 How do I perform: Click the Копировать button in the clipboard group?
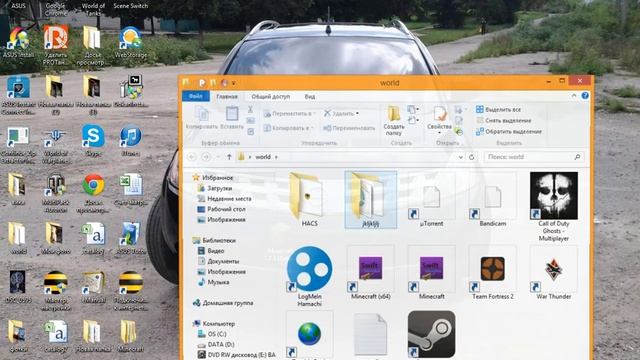click(202, 118)
